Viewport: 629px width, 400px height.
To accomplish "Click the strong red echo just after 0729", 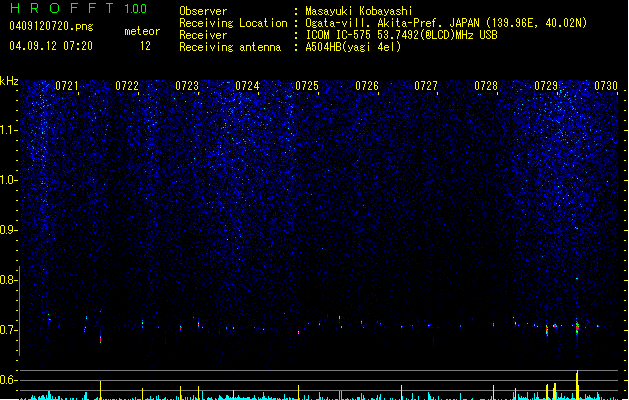I will point(577,327).
